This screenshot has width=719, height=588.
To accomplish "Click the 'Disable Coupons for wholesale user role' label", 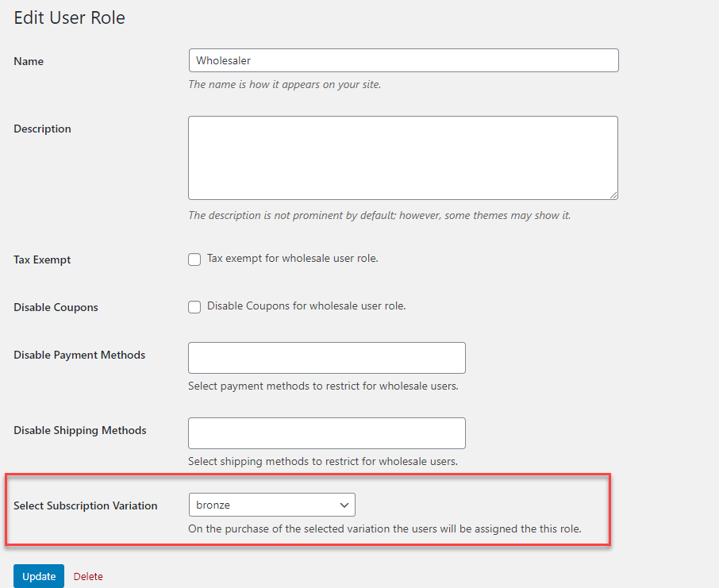I will (306, 306).
